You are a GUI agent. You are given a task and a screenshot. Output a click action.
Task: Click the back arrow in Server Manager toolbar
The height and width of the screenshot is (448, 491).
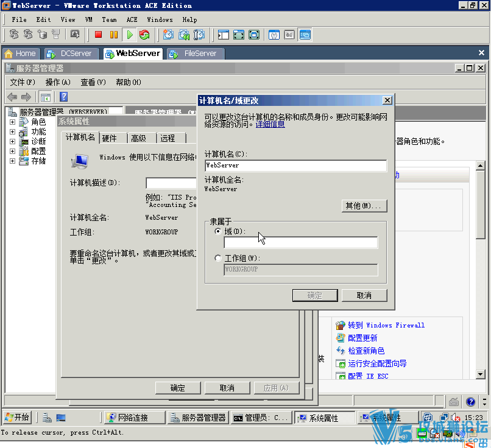coord(12,97)
